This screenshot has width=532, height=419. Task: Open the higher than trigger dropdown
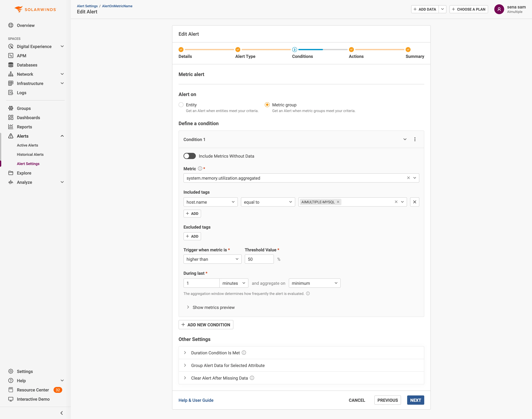212,259
